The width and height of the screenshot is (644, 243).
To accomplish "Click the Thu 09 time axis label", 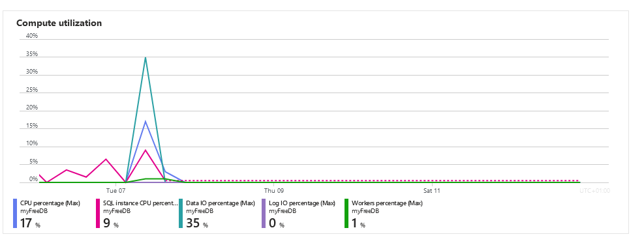I will (274, 191).
